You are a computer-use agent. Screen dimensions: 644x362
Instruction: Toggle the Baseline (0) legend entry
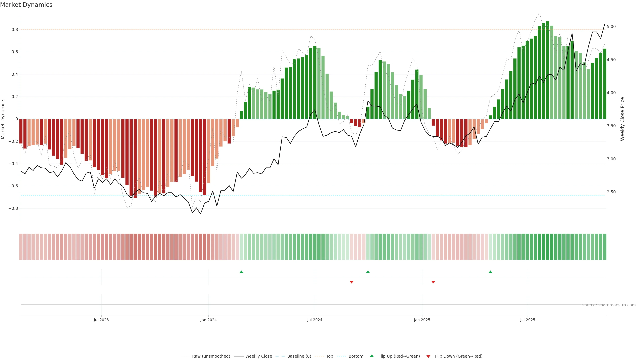pyautogui.click(x=299, y=356)
